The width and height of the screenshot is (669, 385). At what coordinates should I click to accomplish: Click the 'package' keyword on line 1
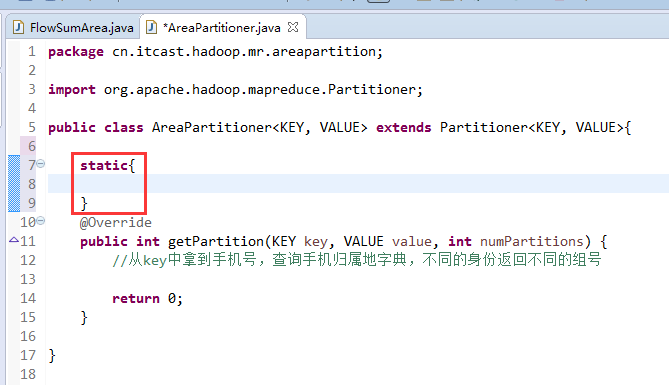pos(76,52)
